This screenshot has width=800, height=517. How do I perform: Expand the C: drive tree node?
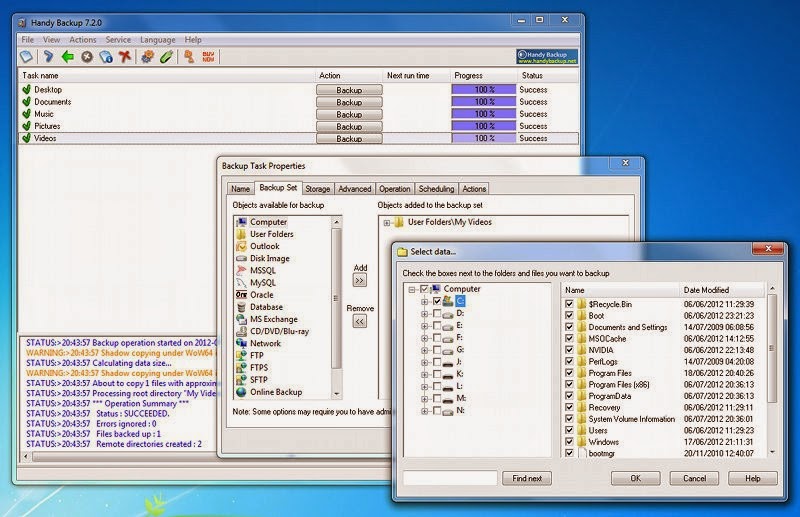[424, 302]
